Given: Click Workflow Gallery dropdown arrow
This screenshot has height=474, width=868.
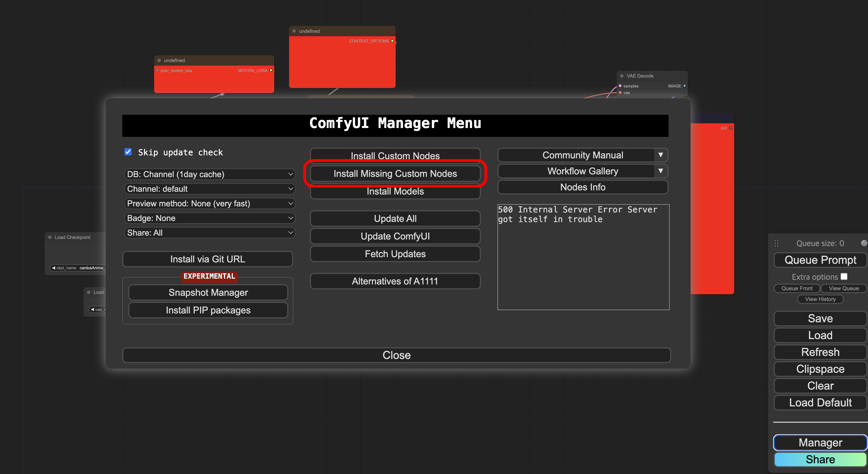Looking at the screenshot, I should click(661, 171).
